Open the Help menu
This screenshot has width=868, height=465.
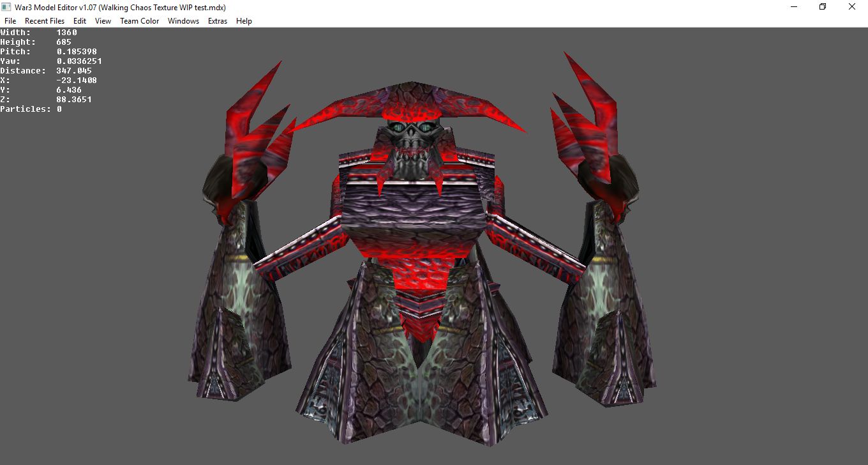coord(244,21)
